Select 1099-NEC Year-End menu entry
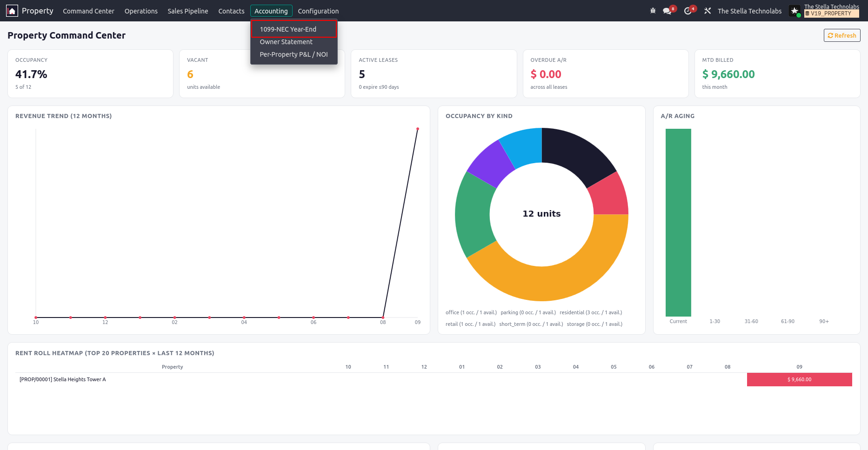This screenshot has width=868, height=450. point(294,29)
